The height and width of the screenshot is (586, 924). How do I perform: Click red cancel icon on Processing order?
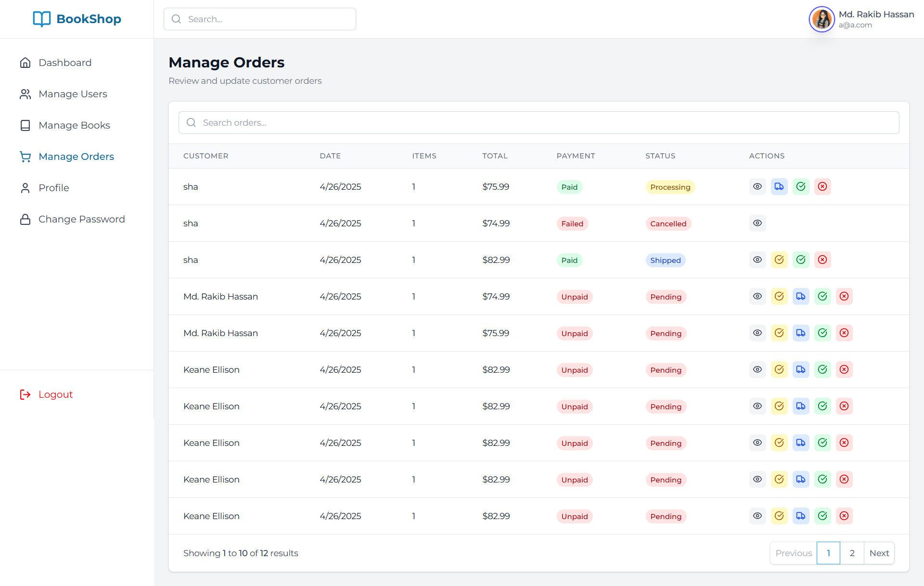822,187
